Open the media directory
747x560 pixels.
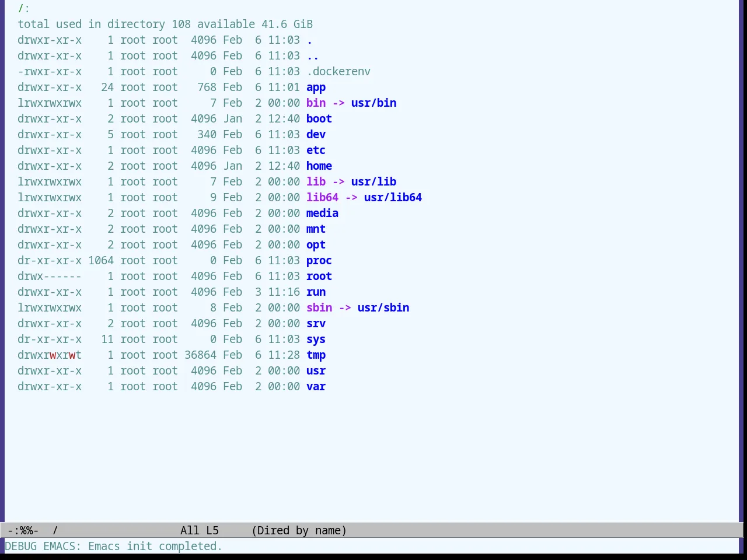(x=322, y=213)
